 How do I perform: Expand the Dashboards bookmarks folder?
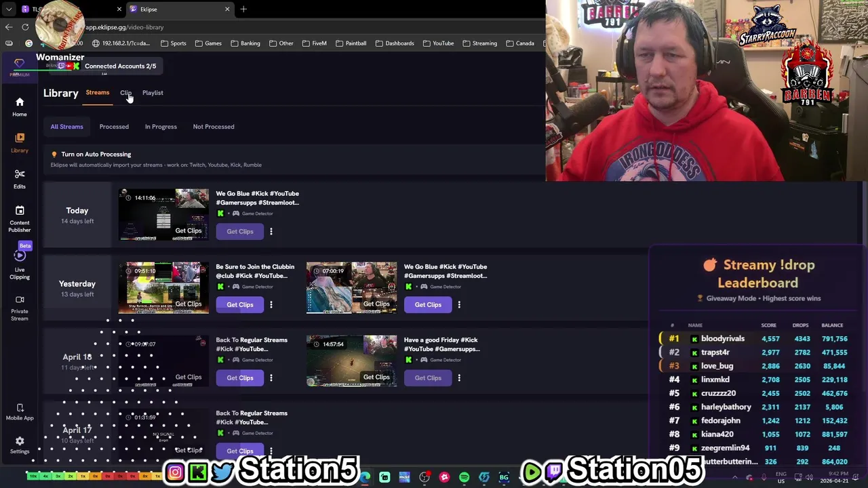[394, 43]
